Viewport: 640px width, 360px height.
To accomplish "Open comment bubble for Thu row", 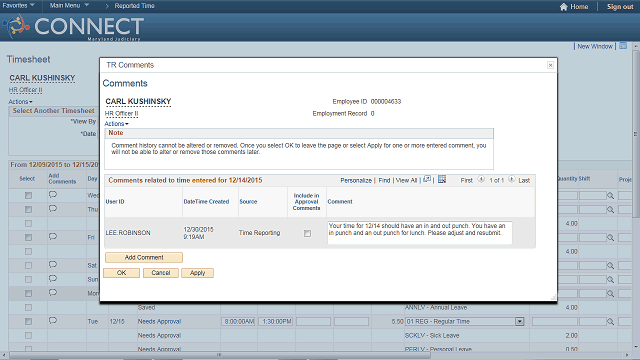I will (53, 209).
